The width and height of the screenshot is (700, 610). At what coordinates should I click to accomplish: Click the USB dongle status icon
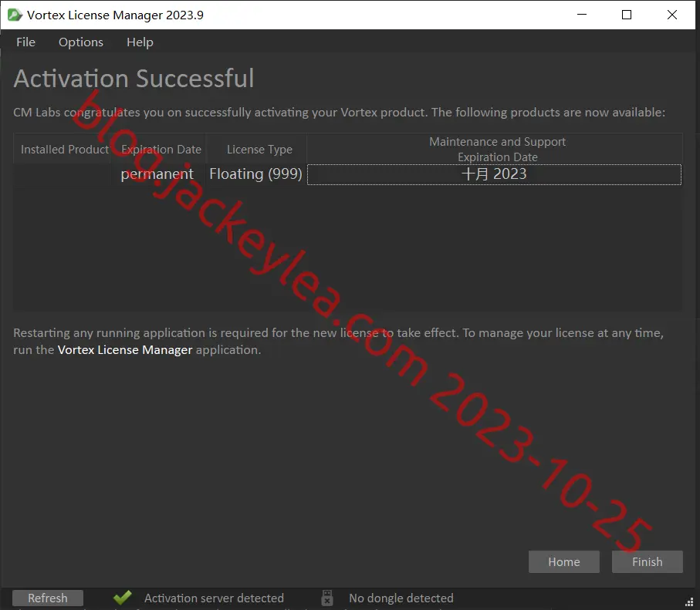point(327,598)
